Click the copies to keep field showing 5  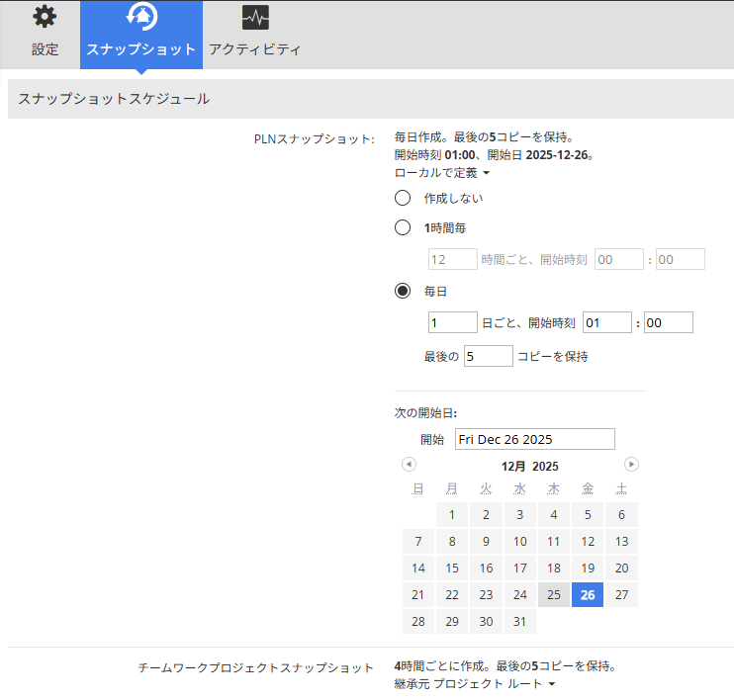[x=489, y=356]
